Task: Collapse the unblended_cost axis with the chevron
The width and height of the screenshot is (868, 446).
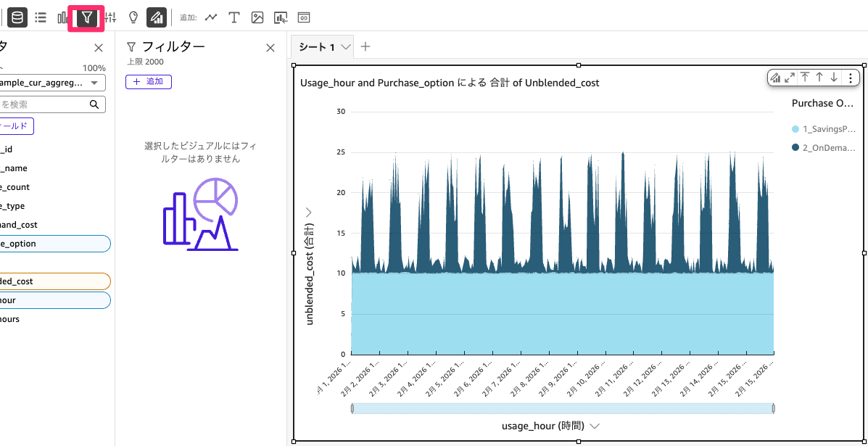Action: click(308, 212)
